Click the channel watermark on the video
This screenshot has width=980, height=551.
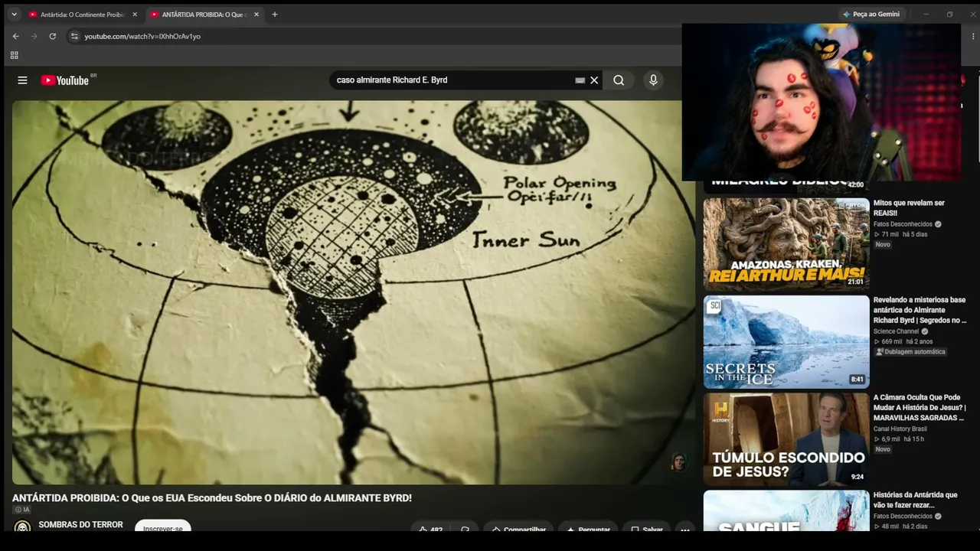point(678,461)
